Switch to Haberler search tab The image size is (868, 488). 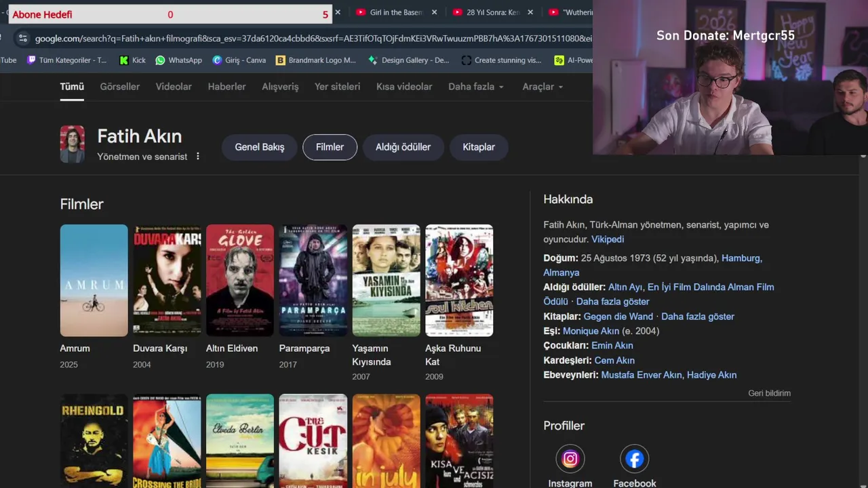[x=226, y=87]
